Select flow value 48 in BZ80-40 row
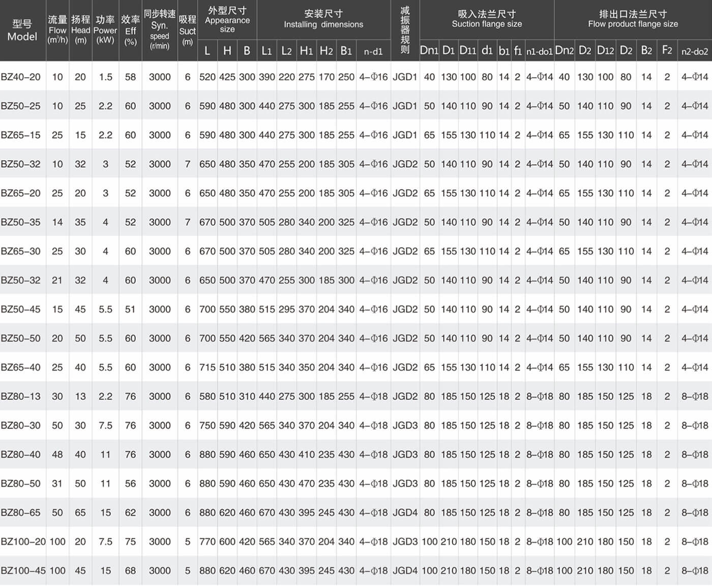712x588 pixels. [57, 454]
